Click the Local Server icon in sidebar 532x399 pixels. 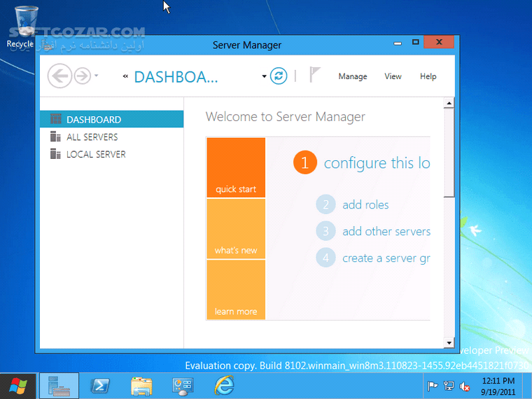pyautogui.click(x=55, y=154)
